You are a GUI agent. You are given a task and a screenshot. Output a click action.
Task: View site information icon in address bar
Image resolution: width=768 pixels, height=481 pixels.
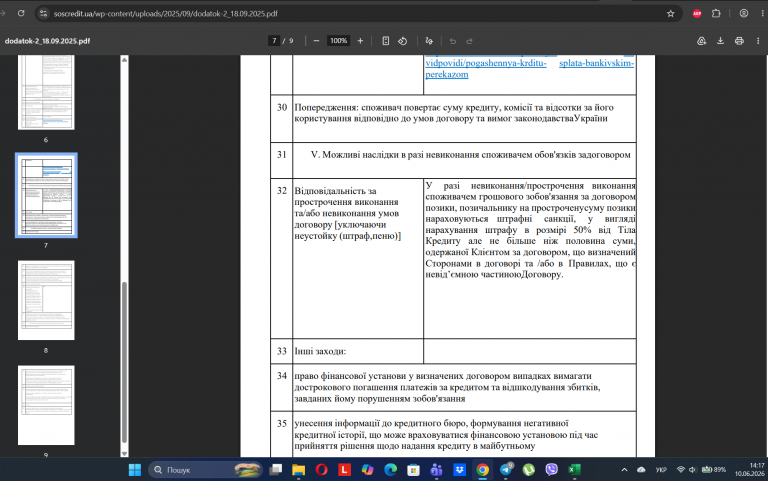(43, 14)
